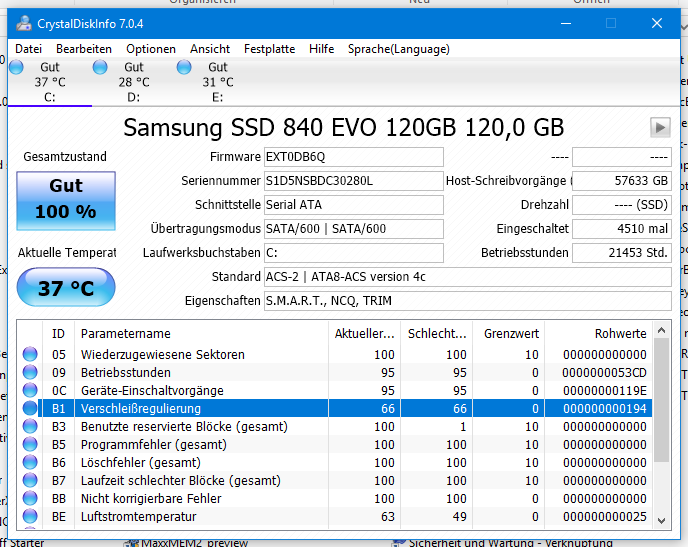688x547 pixels.
Task: Click the Rohwerte column header
Action: (x=598, y=333)
